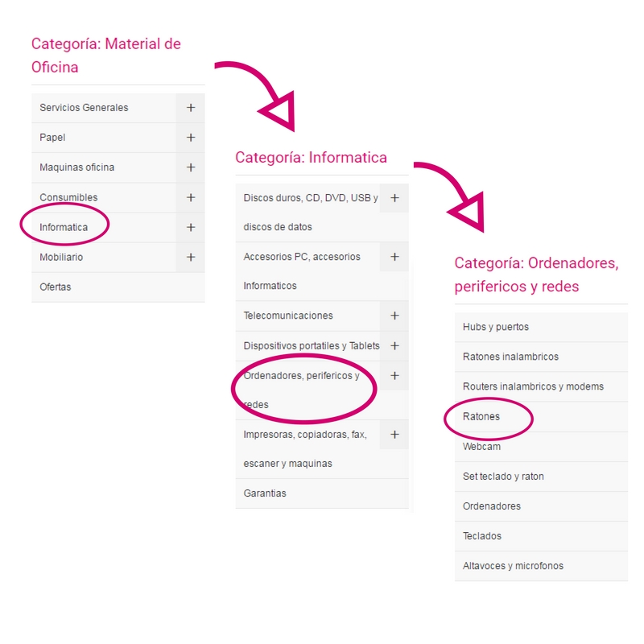The image size is (644, 644).
Task: Click plus next to Impresoras, copiadoras
Action: 394,434
